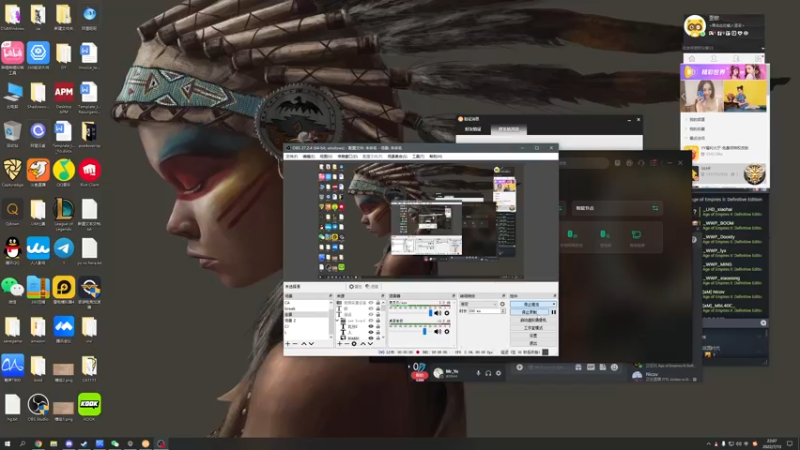Open GIF picker in the chat input
The width and height of the screenshot is (800, 450).
[591, 367]
